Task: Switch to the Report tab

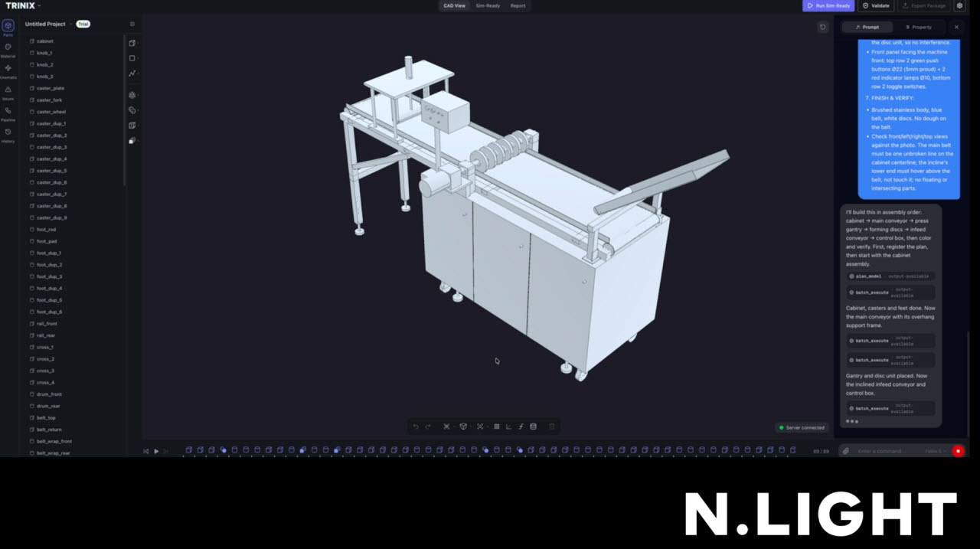Action: [518, 5]
